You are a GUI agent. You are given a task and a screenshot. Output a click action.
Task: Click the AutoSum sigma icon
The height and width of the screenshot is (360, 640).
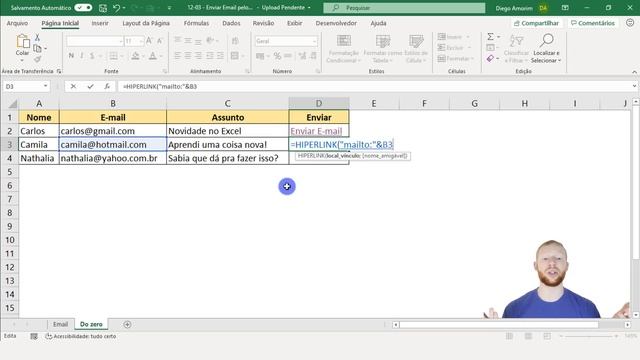click(490, 37)
